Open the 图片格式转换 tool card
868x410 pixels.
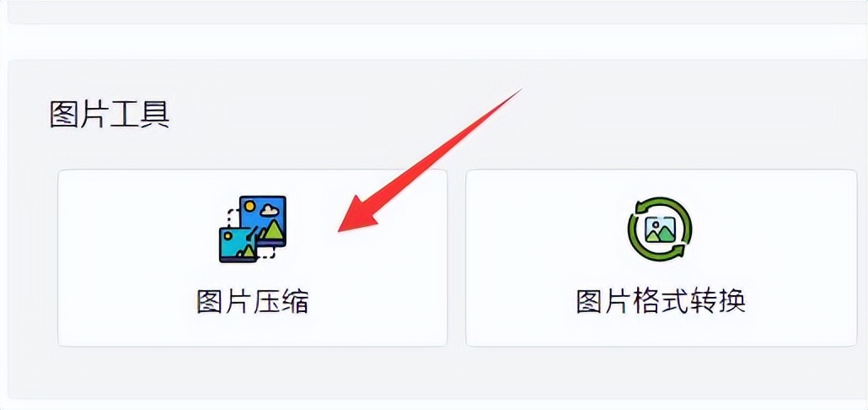(661, 258)
